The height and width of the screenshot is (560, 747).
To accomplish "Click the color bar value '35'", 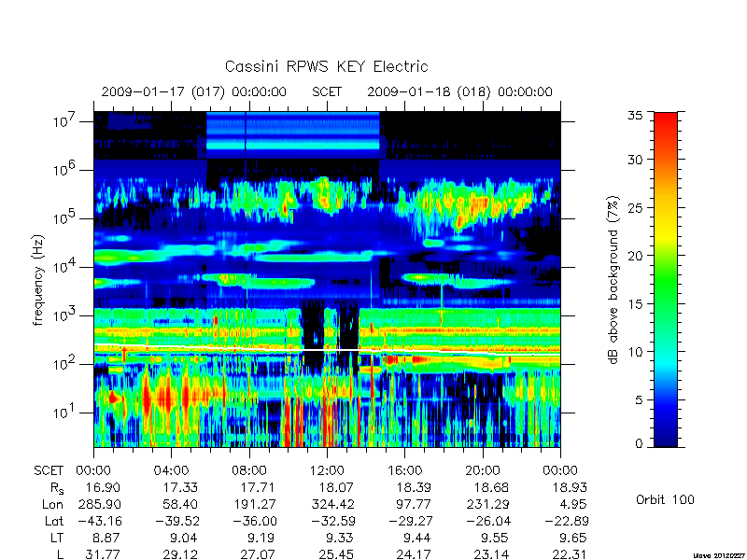I will tap(635, 116).
